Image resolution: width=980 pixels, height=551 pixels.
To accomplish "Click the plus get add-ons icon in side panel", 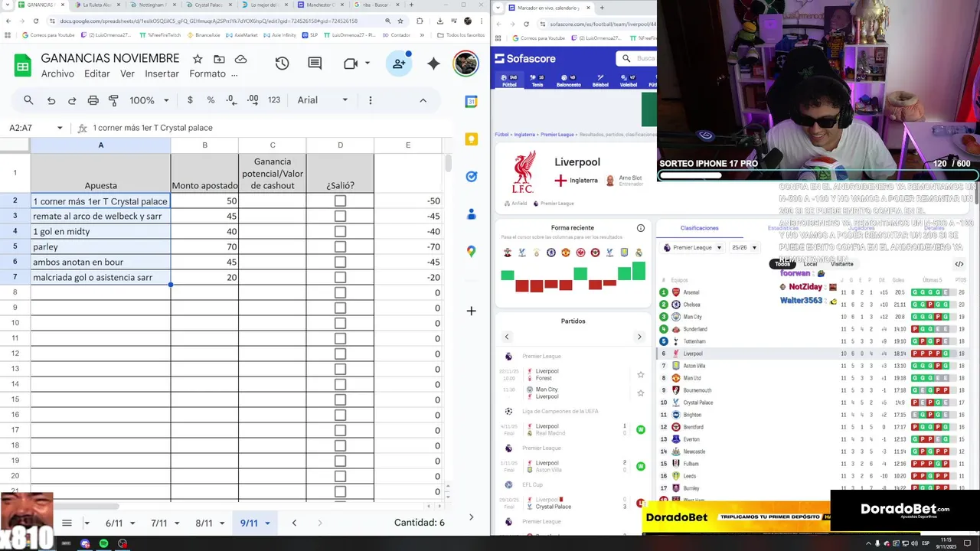I will 472,311.
